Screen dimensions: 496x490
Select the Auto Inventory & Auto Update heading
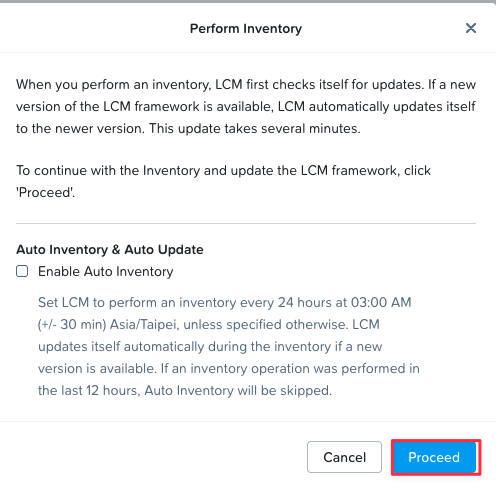tap(110, 250)
